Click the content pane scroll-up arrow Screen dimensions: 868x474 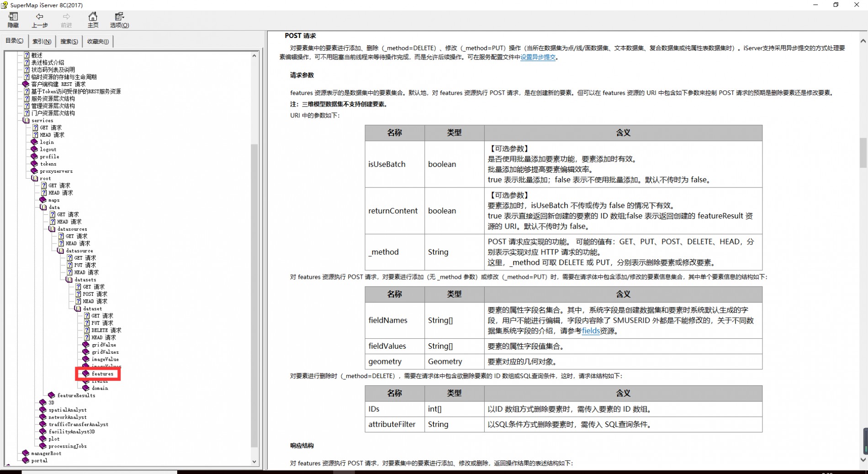(863, 41)
